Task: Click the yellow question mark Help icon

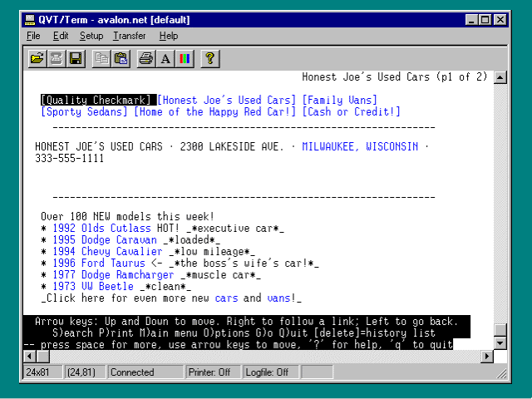Action: click(x=210, y=58)
